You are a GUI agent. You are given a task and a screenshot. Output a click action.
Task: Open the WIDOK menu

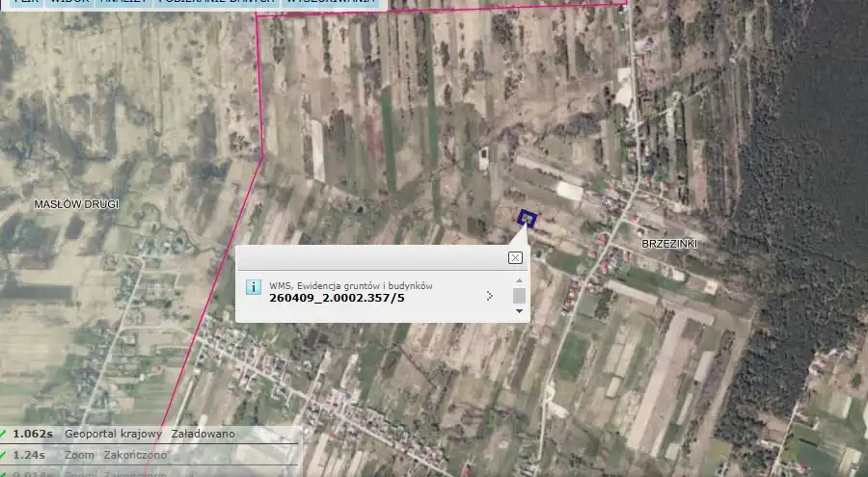(68, 3)
